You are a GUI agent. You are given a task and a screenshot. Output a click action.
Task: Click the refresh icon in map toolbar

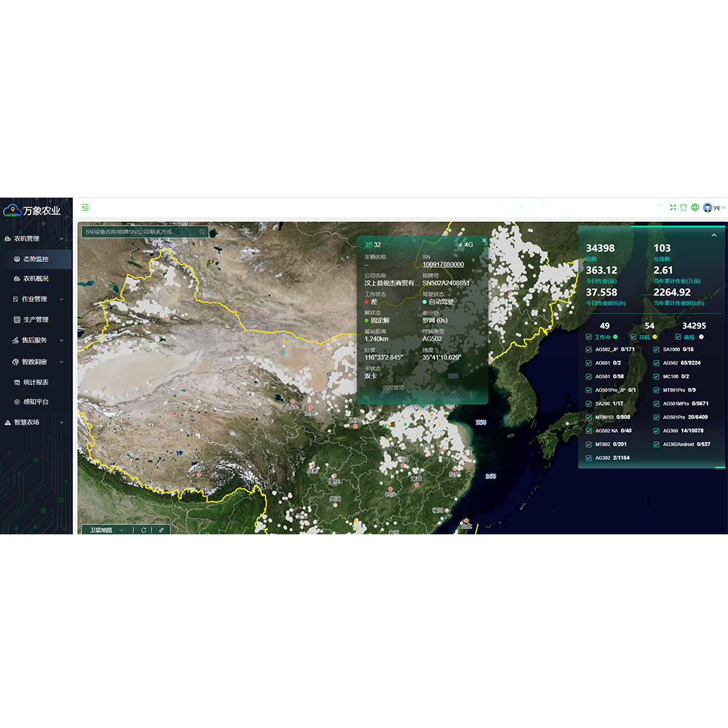144,530
